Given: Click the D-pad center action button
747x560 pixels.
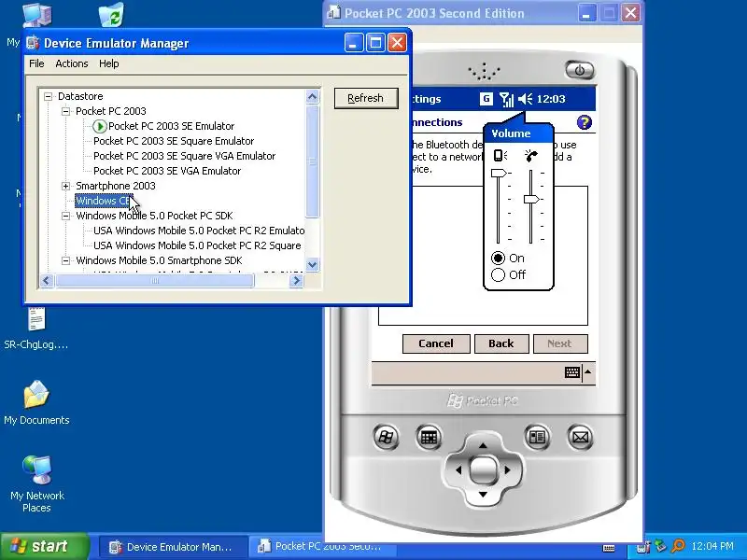Looking at the screenshot, I should tap(483, 470).
